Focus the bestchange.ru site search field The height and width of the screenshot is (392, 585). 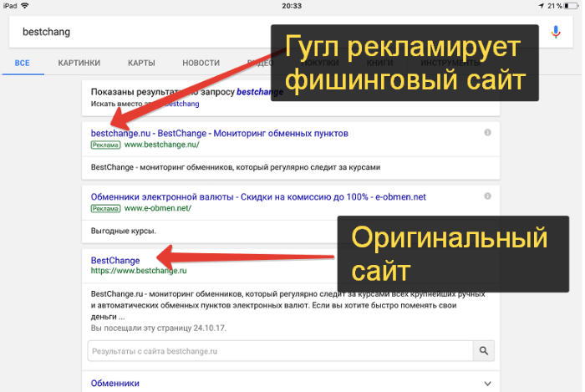279,351
